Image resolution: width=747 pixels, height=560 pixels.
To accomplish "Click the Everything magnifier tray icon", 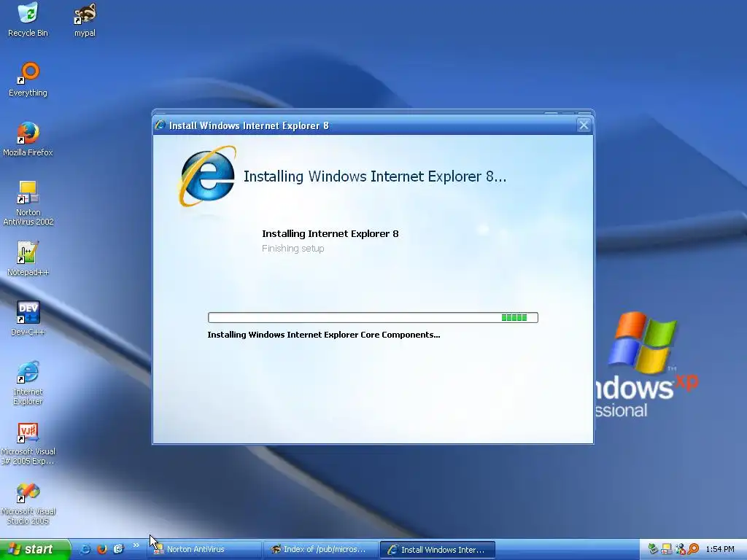I will (694, 550).
